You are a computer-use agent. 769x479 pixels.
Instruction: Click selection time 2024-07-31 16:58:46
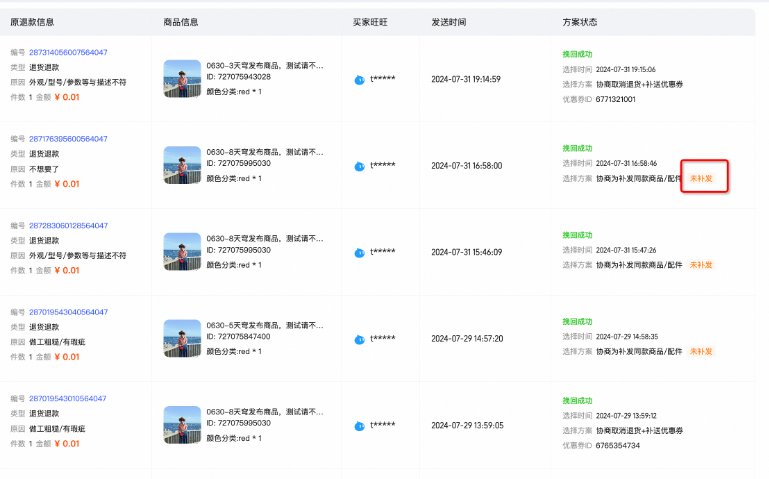(626, 163)
